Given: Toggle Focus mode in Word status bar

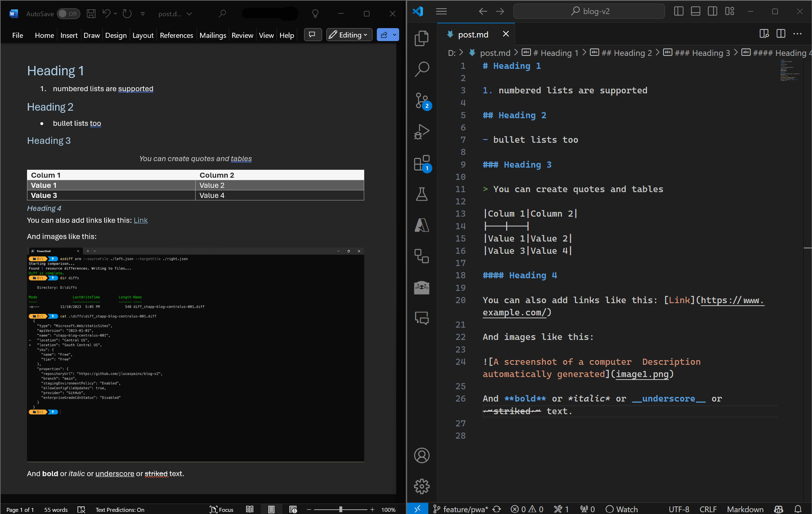Looking at the screenshot, I should click(x=222, y=509).
